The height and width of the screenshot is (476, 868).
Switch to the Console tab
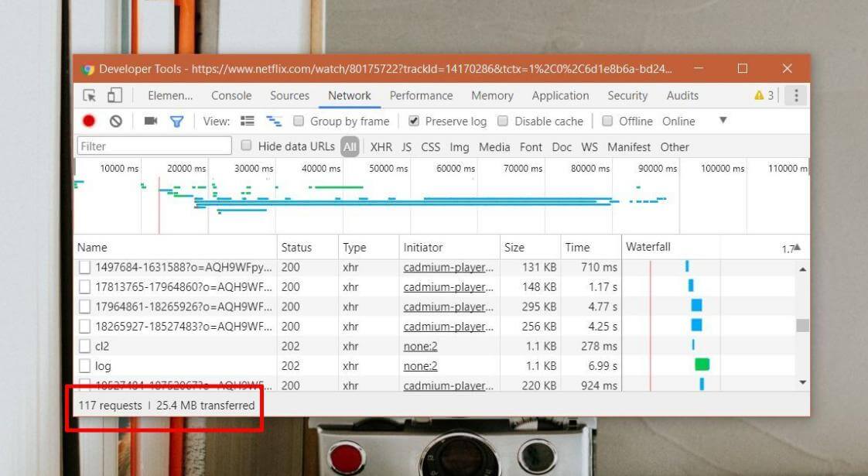tap(231, 96)
